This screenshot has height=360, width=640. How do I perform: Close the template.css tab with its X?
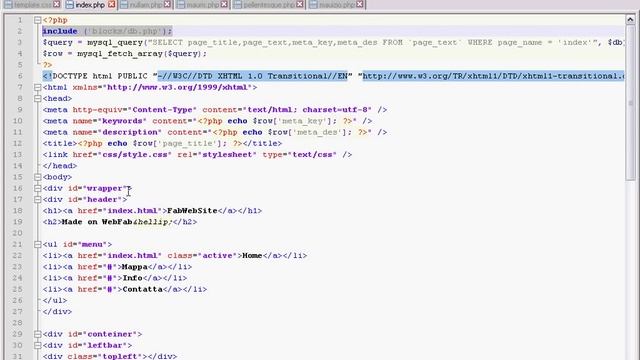pyautogui.click(x=56, y=4)
